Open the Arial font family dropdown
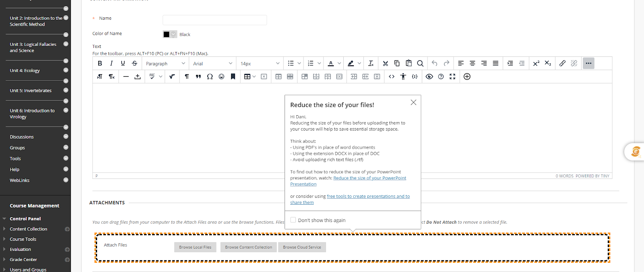This screenshot has width=644, height=272. pos(213,63)
